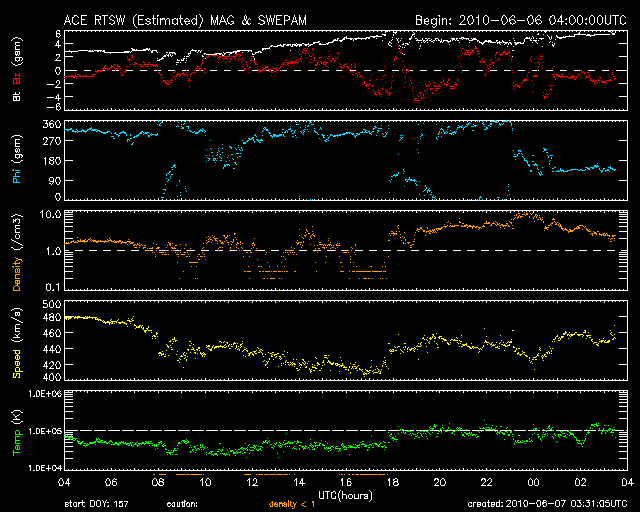640x512 pixels.
Task: Click the ACE RTSW MAG & SWEPAM title
Action: [185, 20]
